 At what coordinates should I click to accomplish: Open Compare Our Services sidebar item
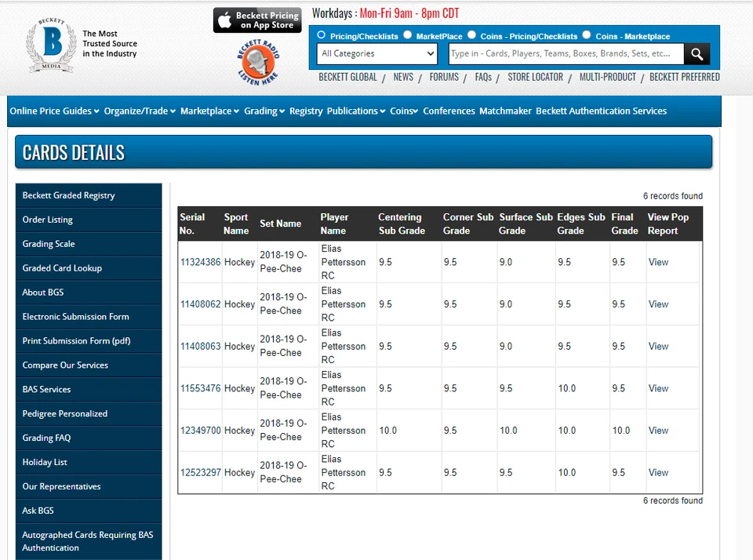pos(89,365)
